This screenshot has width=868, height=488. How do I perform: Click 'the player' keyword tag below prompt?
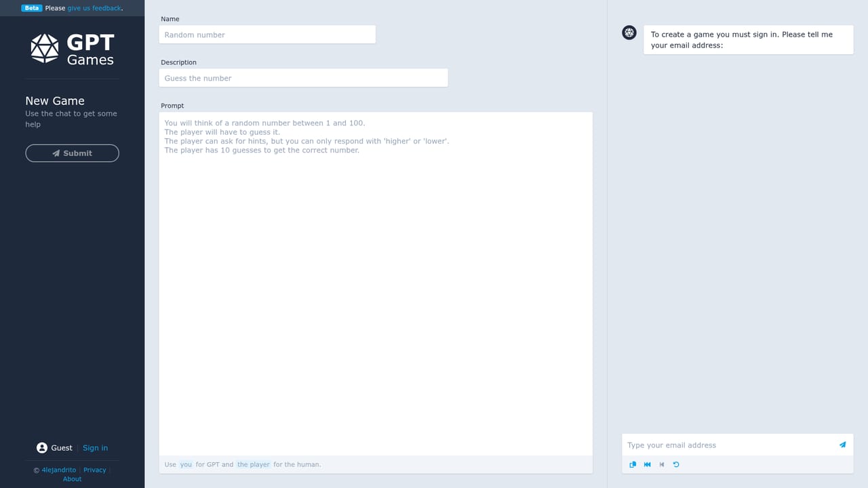coord(253,464)
